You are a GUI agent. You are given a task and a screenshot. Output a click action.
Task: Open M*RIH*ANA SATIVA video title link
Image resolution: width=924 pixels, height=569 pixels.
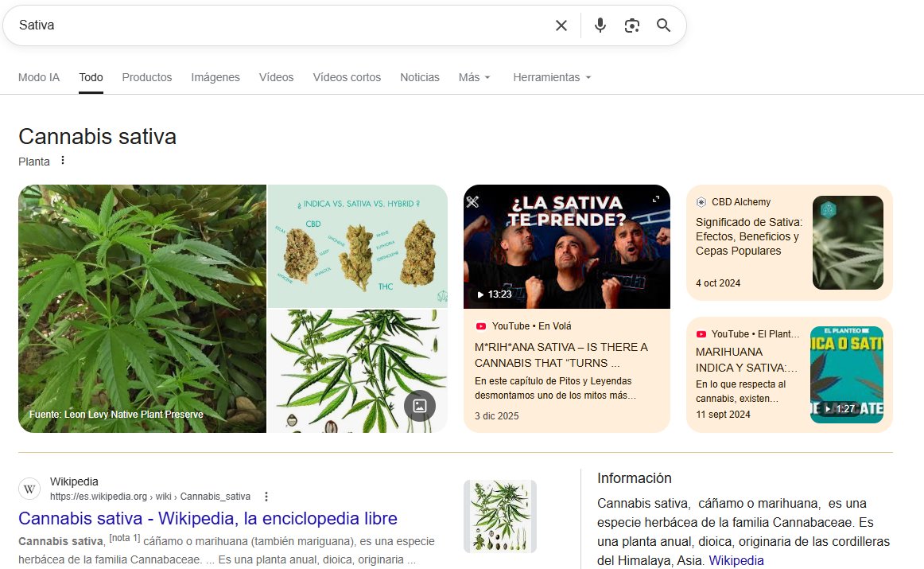click(561, 355)
